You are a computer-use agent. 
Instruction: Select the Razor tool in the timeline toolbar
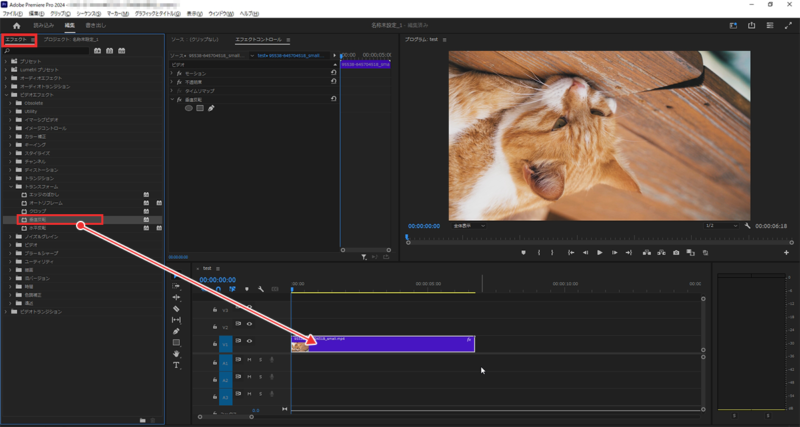[176, 309]
